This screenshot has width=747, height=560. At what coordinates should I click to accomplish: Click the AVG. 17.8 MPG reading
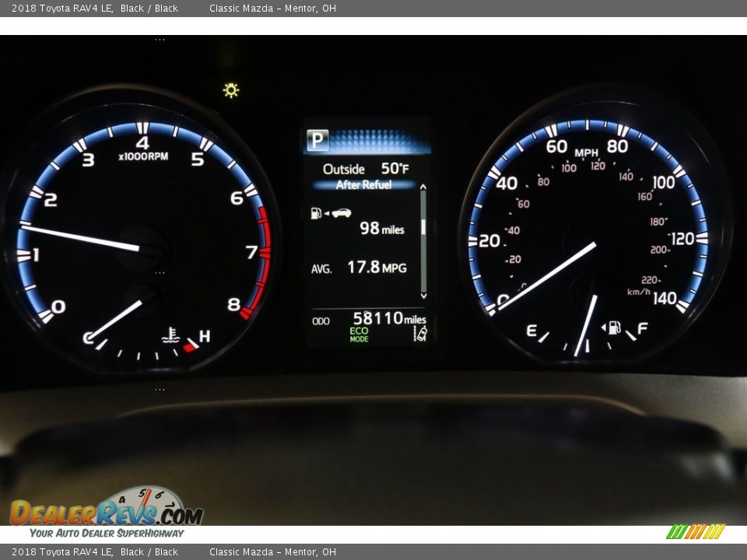pyautogui.click(x=359, y=268)
